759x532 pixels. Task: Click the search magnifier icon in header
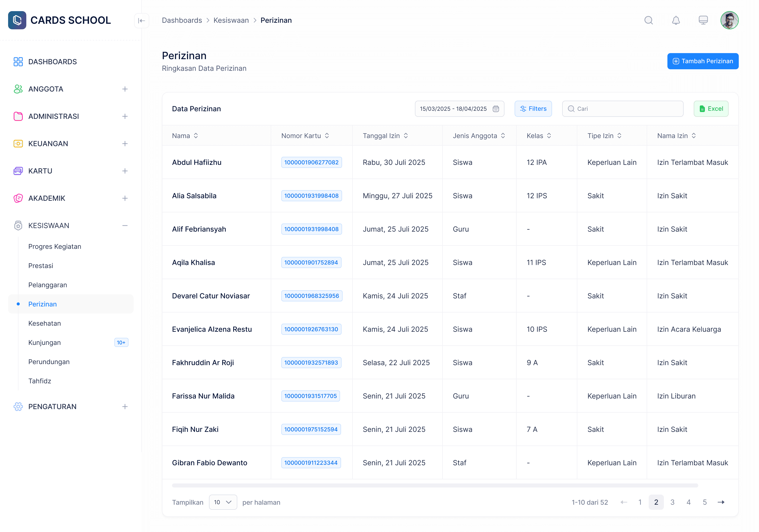tap(648, 20)
